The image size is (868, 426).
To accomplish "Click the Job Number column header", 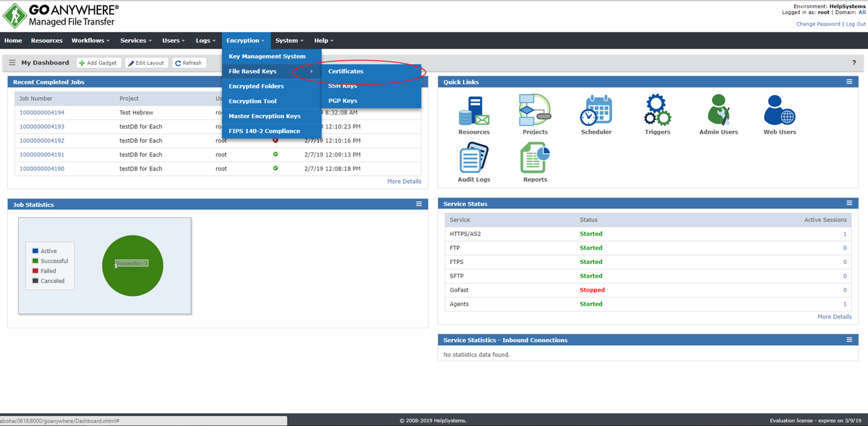I will pyautogui.click(x=36, y=98).
